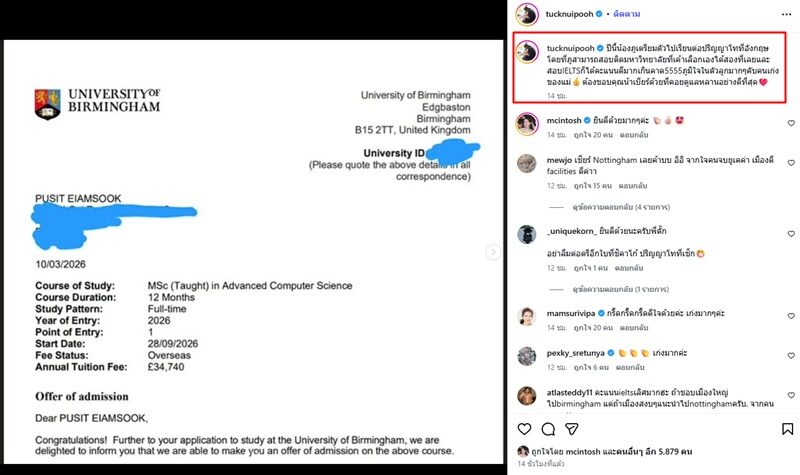Like the mcintosh comment heart

791,123
